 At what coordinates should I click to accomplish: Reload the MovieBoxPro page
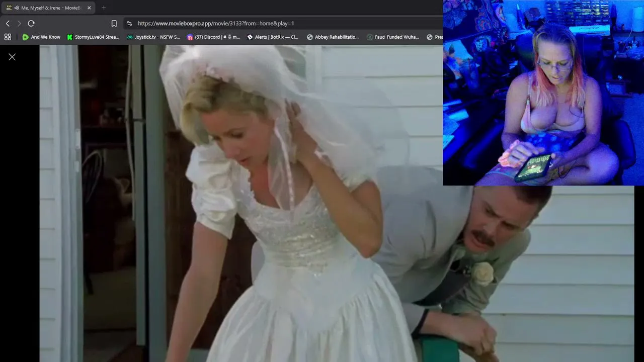(31, 24)
